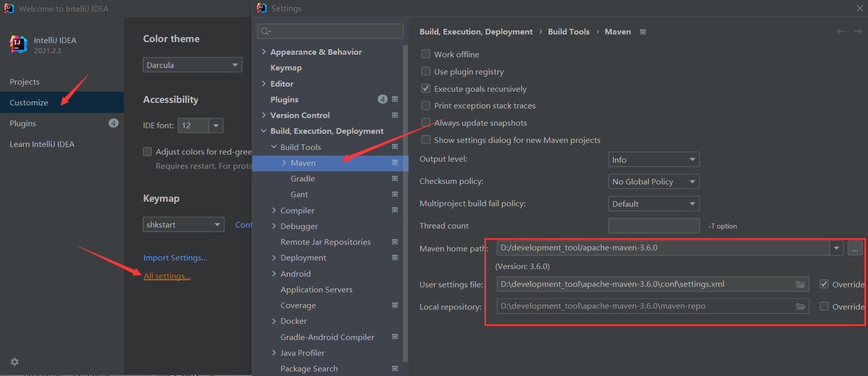
Task: Expand the Appearance & Behavior node
Action: pyautogui.click(x=264, y=52)
